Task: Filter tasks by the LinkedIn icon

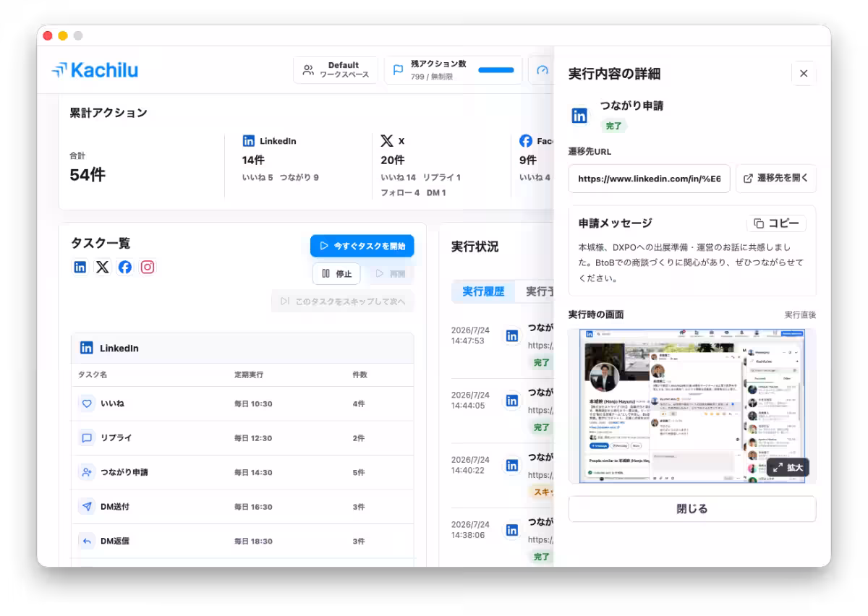Action: pos(80,267)
